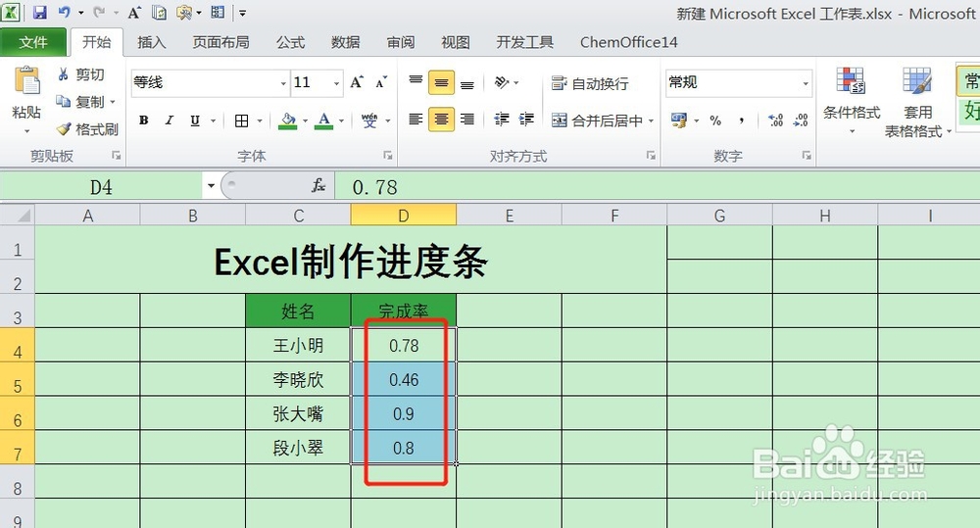Open Font group dialog launcher
This screenshot has height=528, width=980.
[387, 155]
